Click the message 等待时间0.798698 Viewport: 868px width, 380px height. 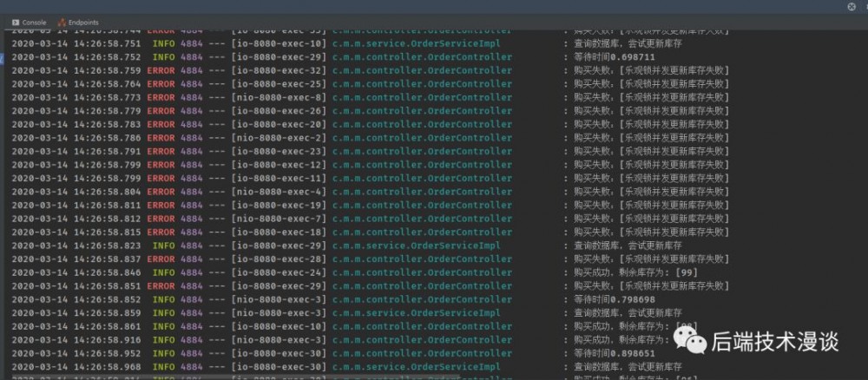tap(614, 299)
